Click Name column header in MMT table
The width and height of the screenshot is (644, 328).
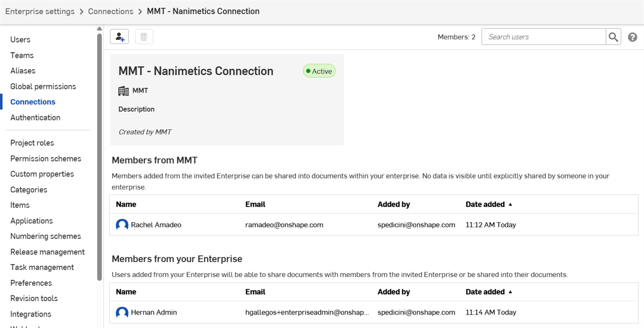coord(126,204)
